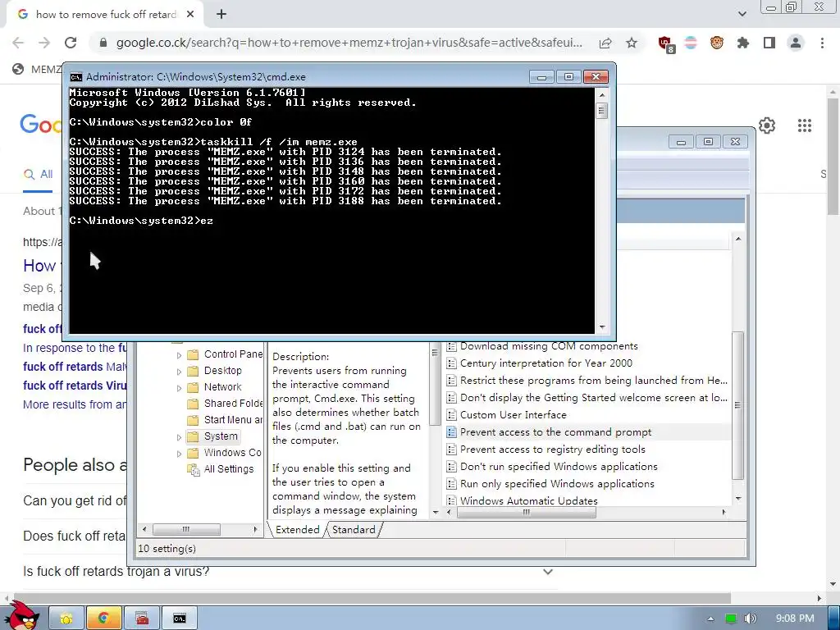This screenshot has height=630, width=840.
Task: Open the toolbox app in the taskbar
Action: click(141, 619)
